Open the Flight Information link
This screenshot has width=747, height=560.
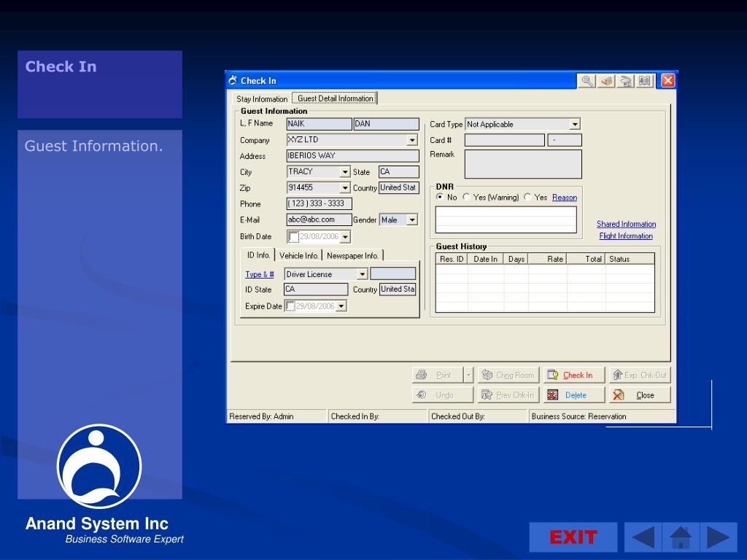click(626, 236)
